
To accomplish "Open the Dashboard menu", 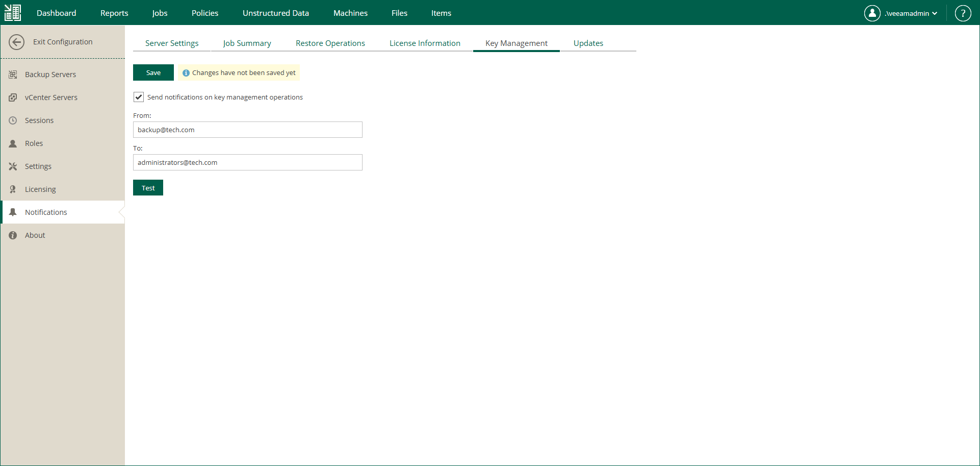I will (x=57, y=13).
